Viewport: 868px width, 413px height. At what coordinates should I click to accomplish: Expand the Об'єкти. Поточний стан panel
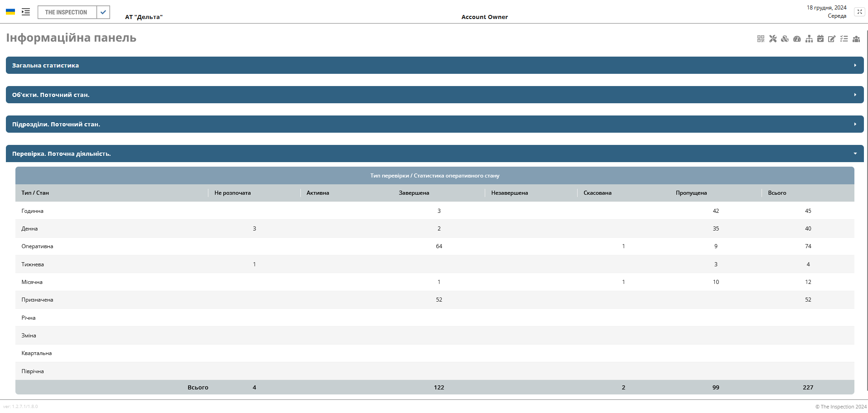(x=434, y=95)
